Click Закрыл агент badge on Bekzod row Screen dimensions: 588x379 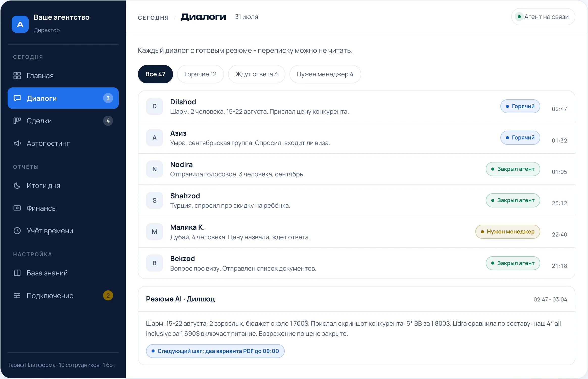click(x=513, y=263)
